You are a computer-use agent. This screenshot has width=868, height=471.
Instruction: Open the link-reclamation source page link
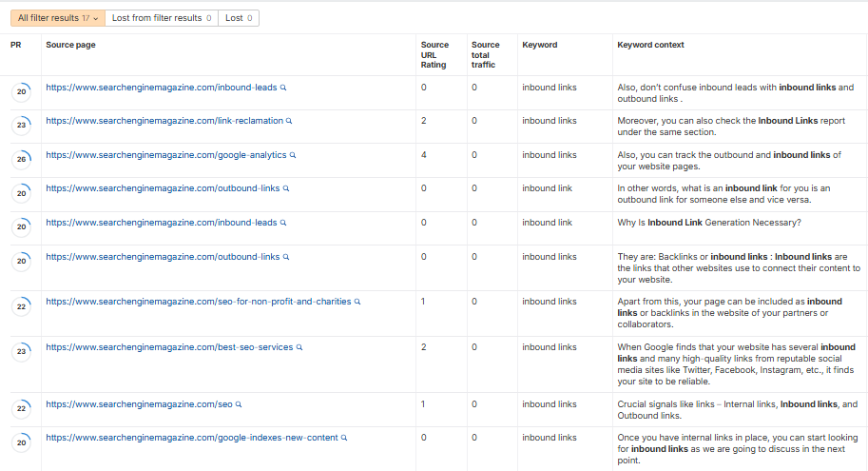pos(164,122)
